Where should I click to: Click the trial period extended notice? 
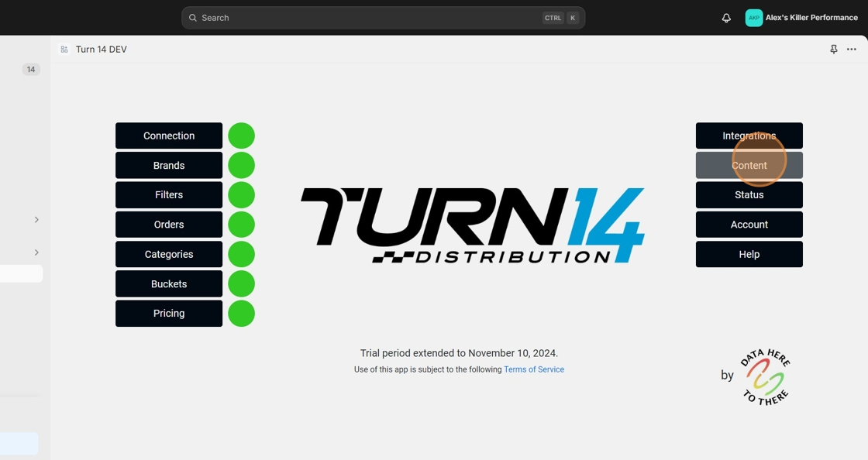tap(459, 352)
